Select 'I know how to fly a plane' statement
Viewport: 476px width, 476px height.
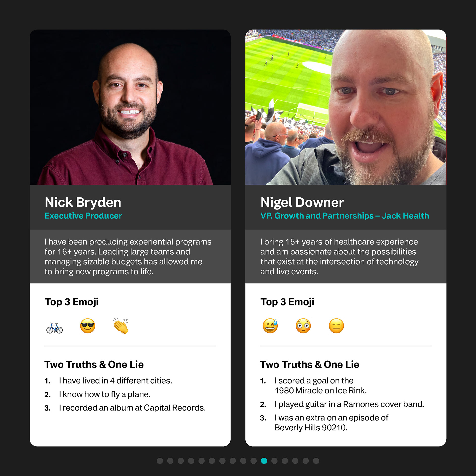[x=105, y=394]
